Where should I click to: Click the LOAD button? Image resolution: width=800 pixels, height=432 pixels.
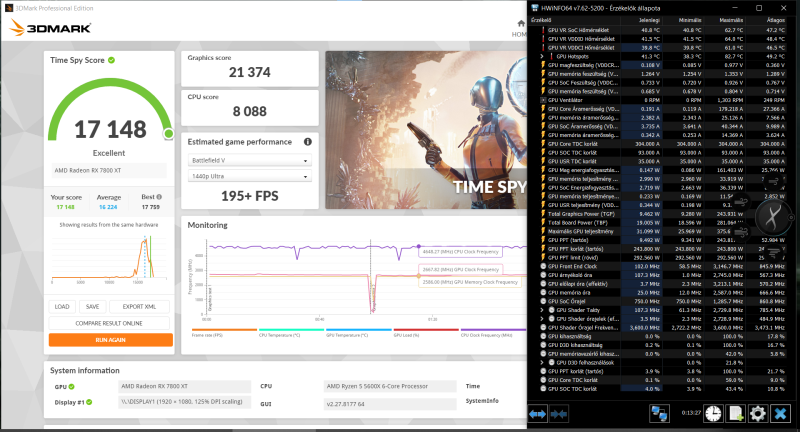click(62, 307)
